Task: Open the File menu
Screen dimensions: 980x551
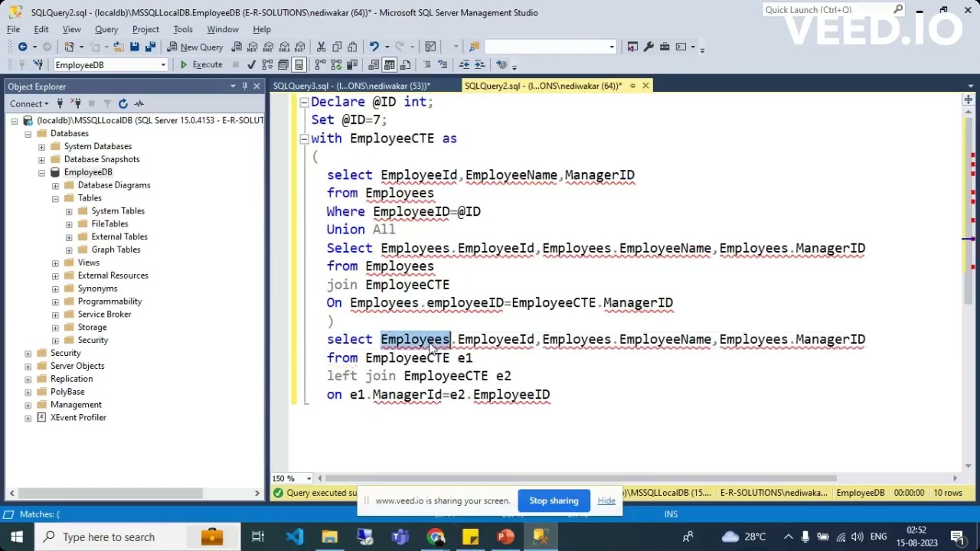Action: coord(14,29)
